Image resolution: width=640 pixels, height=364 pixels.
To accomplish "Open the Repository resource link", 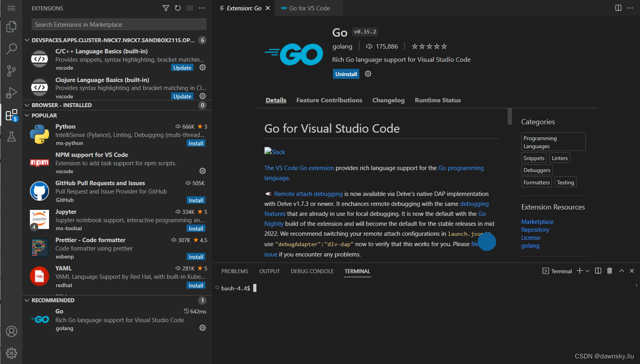I will click(535, 230).
